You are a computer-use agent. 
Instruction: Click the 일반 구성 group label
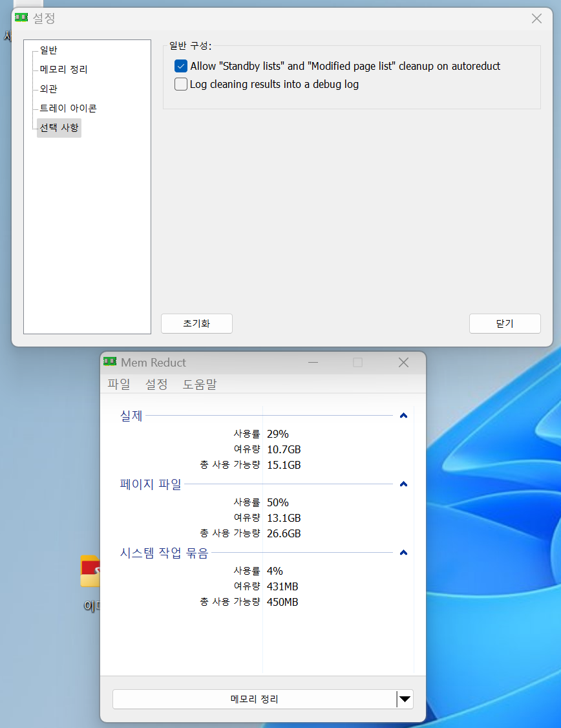190,45
